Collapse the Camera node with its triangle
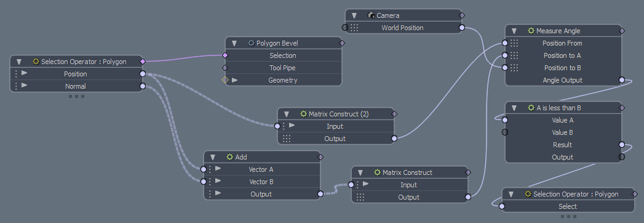 pyautogui.click(x=354, y=15)
